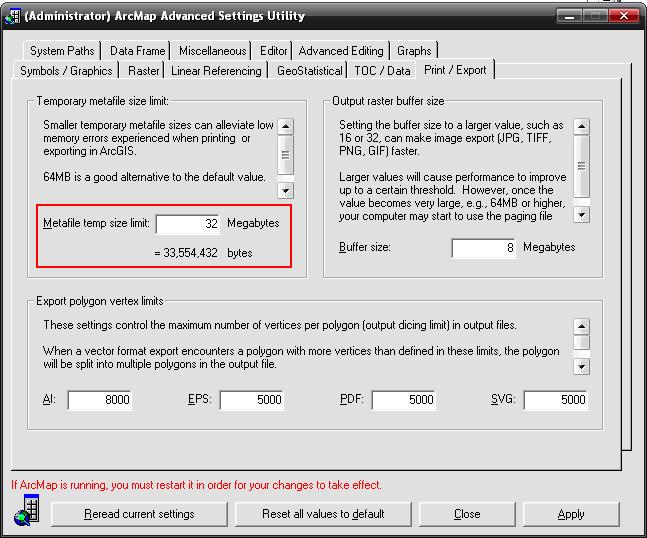Viewport: 647px width, 538px height.
Task: Click the 'Buffer size:' label
Action: point(364,247)
